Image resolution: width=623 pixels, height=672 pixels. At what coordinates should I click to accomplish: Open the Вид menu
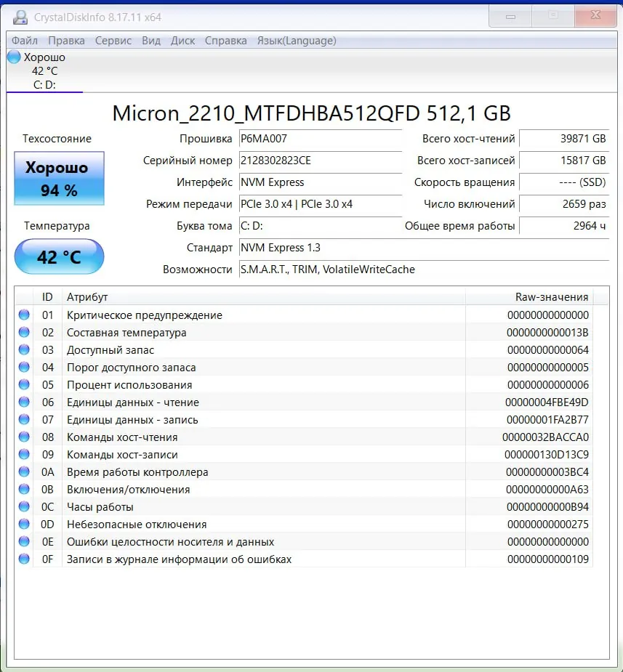click(x=151, y=41)
